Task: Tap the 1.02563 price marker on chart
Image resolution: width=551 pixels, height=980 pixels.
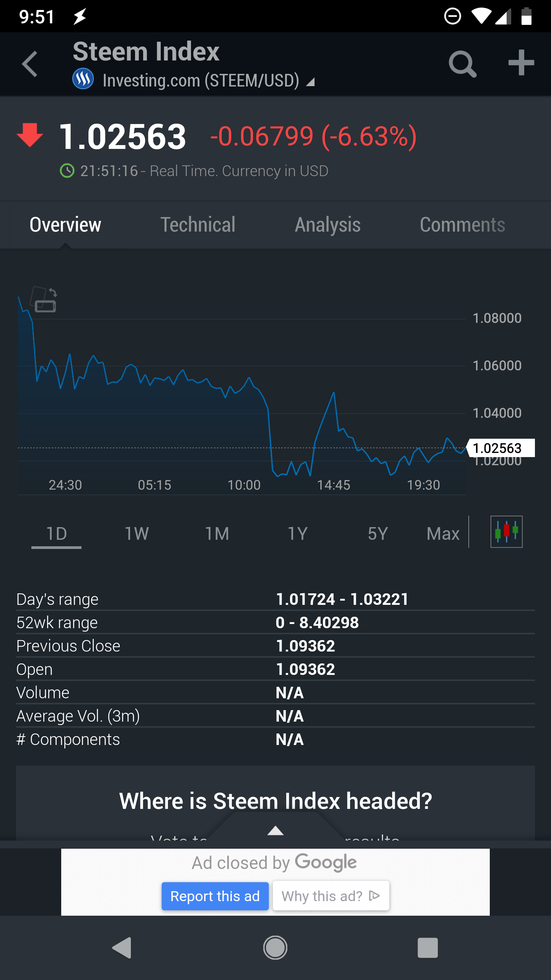Action: [500, 448]
